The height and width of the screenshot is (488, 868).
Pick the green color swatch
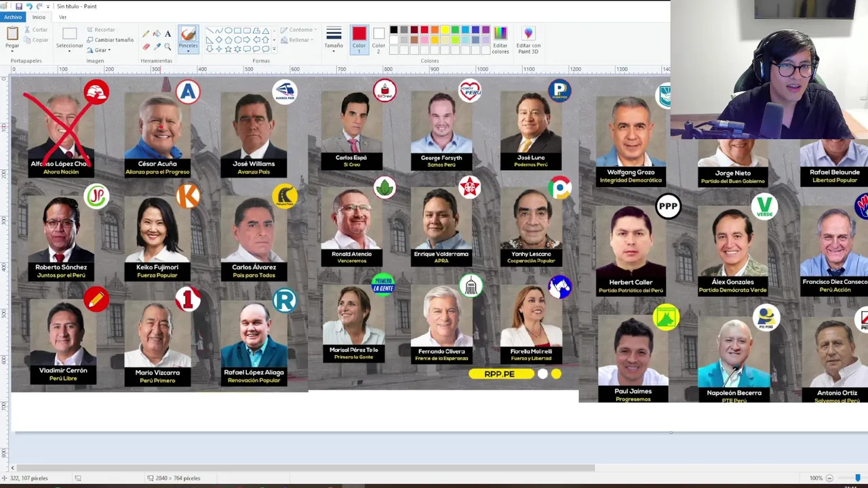[x=455, y=30]
